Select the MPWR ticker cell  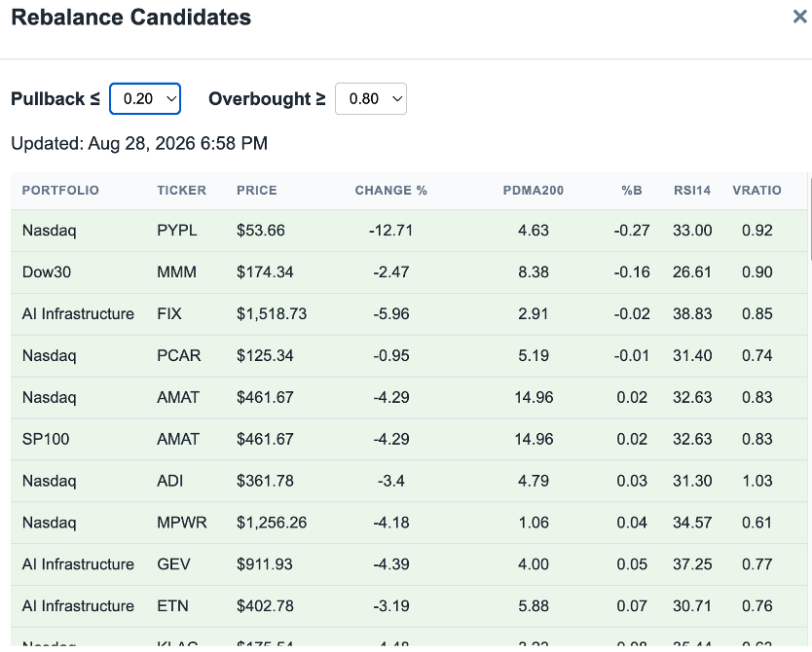182,523
